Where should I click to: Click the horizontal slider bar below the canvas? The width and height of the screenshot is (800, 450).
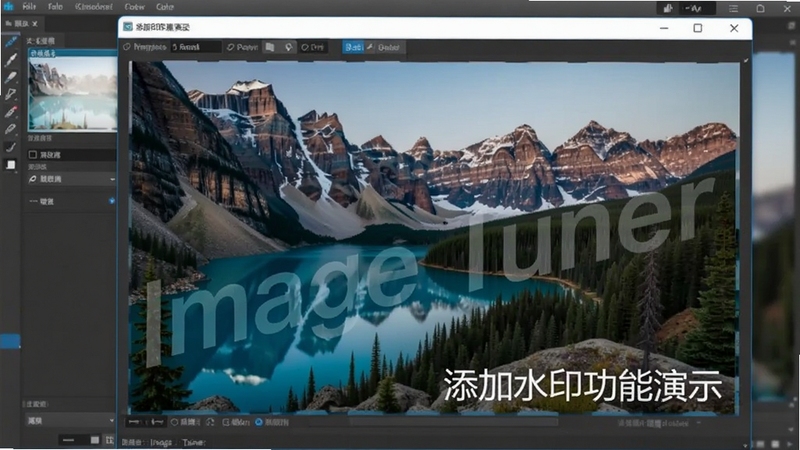pyautogui.click(x=454, y=422)
